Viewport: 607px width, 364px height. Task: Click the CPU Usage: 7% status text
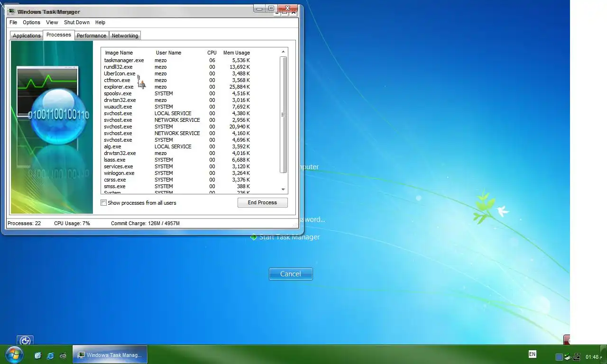pos(72,223)
